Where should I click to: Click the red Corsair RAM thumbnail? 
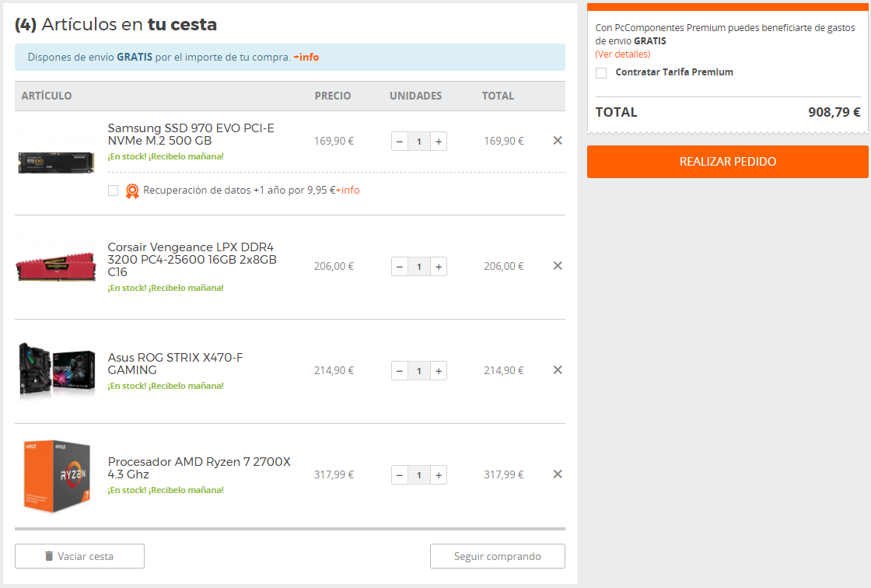click(x=55, y=267)
